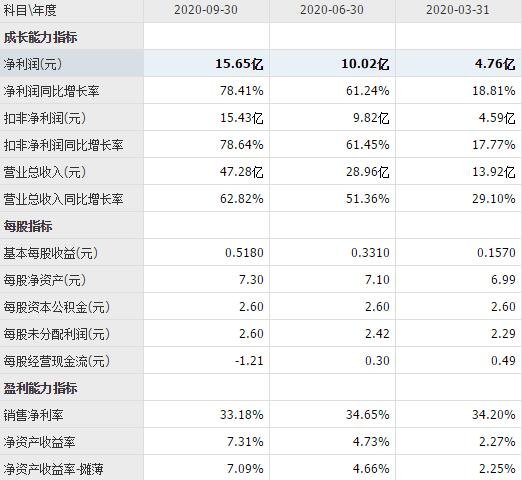Viewport: 522px width, 480px height.
Task: Click the 扣非净利润同比增长率 row label
Action: pos(63,145)
